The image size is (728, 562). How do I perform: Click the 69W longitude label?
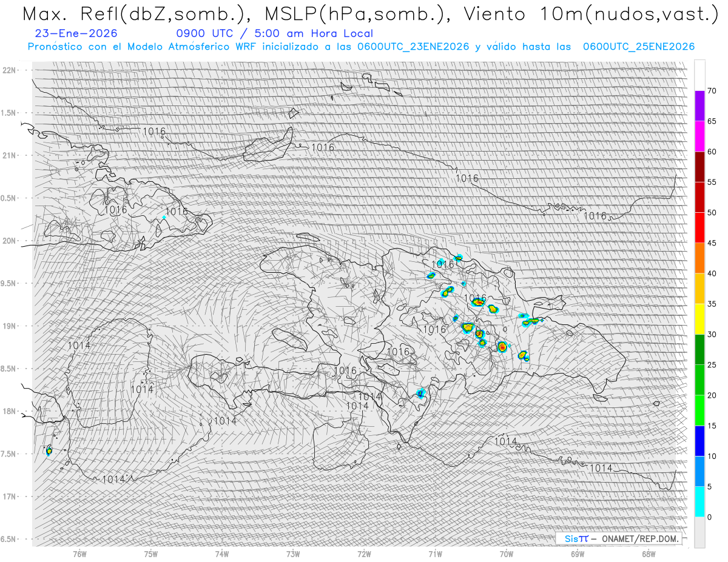pos(578,554)
